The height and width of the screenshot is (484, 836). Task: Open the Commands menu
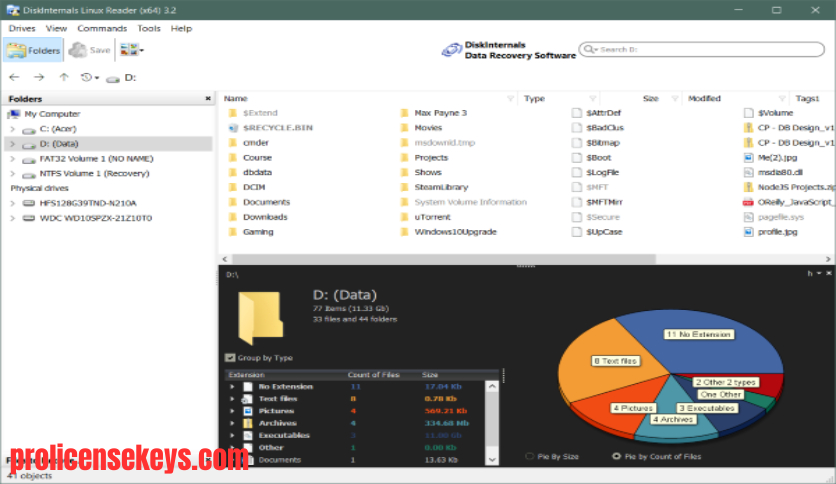(102, 28)
